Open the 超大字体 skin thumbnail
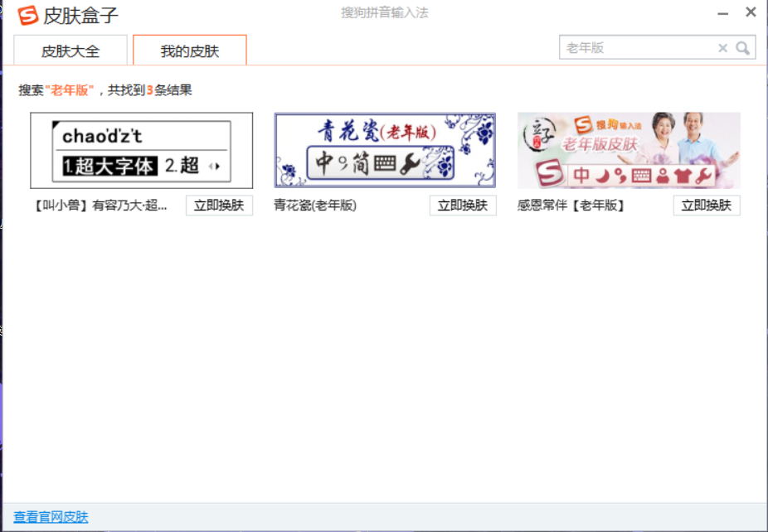The image size is (768, 532). [x=142, y=150]
